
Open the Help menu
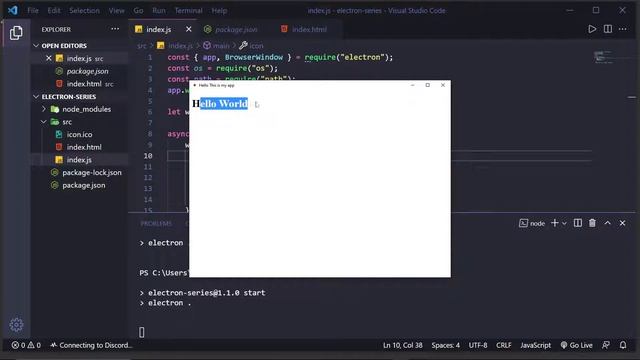(219, 11)
